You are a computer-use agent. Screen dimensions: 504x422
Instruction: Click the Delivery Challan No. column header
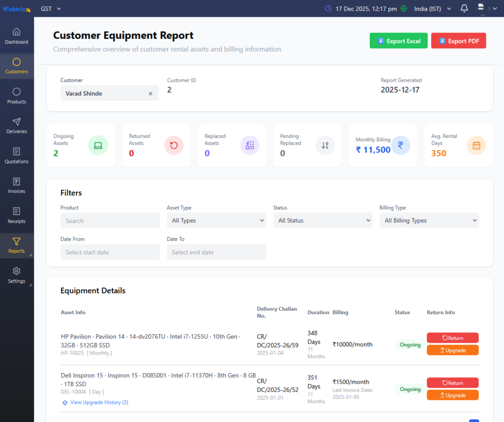277,312
